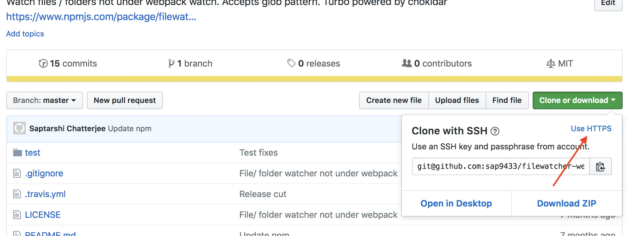The image size is (644, 236).
Task: Click the yellow language bar
Action: pyautogui.click(x=314, y=79)
